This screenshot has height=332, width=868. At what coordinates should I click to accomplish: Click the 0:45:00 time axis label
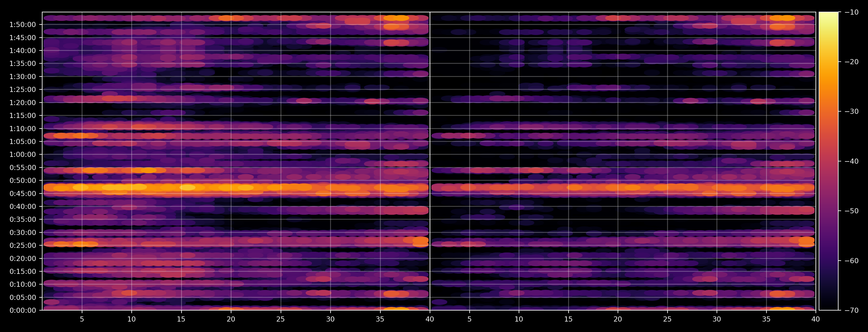pos(23,193)
